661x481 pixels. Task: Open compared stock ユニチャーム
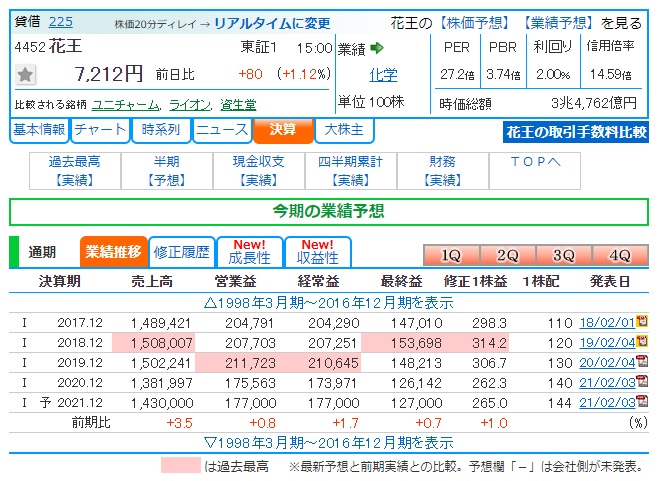pos(126,105)
